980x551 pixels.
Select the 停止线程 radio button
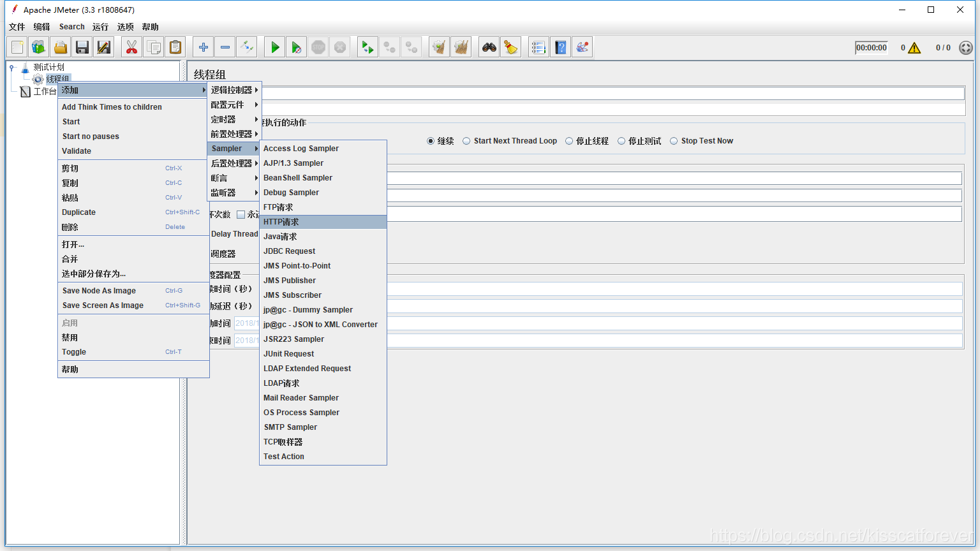click(x=569, y=141)
